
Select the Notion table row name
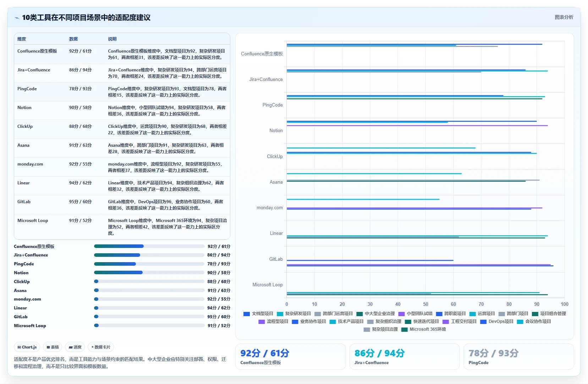24,108
